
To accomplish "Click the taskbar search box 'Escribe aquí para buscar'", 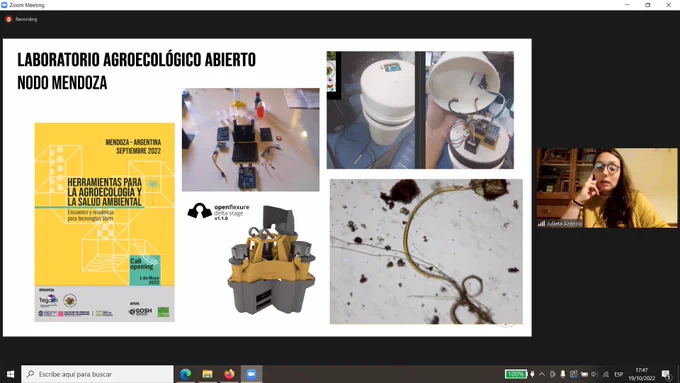I will 97,374.
